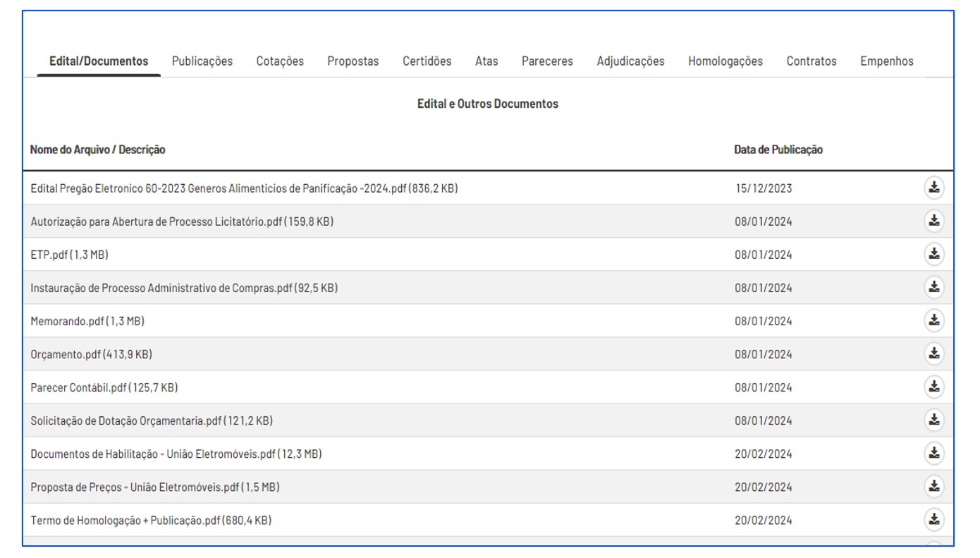This screenshot has width=980, height=558.
Task: Download Proposta de Preços União Eletromóveis
Action: (934, 486)
